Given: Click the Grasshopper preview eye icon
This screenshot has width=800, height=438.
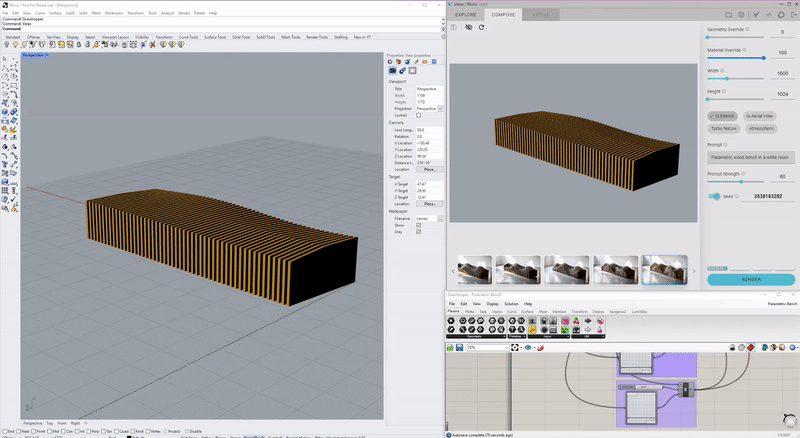Looking at the screenshot, I should (529, 348).
